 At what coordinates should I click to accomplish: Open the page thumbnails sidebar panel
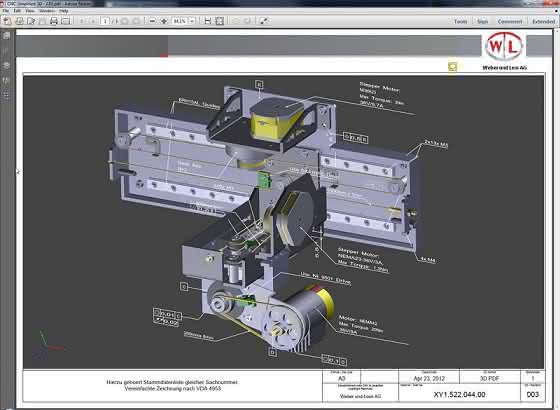pos(6,35)
